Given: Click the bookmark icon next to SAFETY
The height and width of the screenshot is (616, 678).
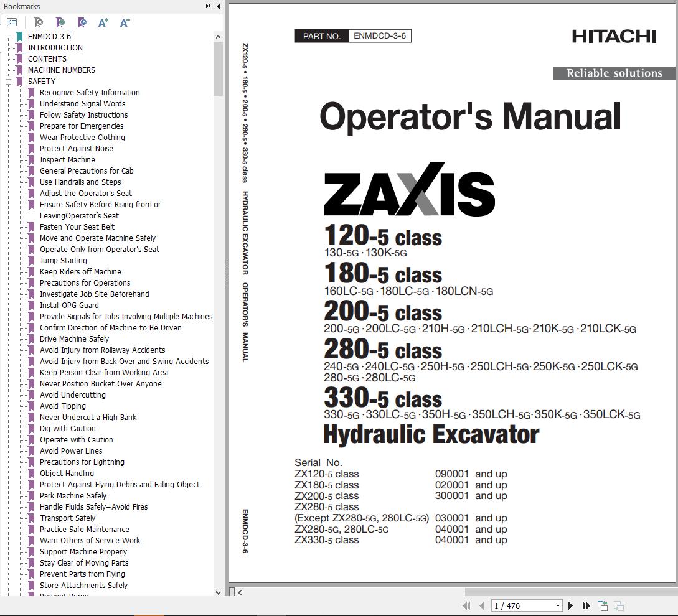Looking at the screenshot, I should coord(19,82).
